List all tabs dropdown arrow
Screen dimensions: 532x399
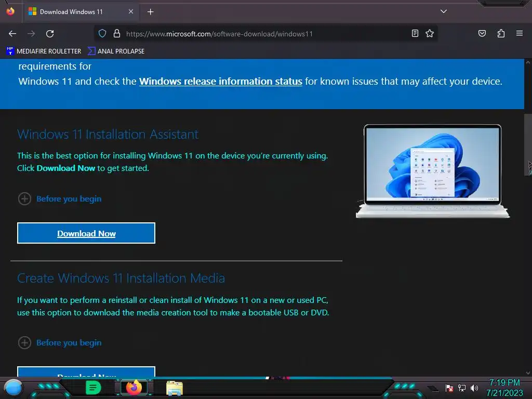pos(444,11)
